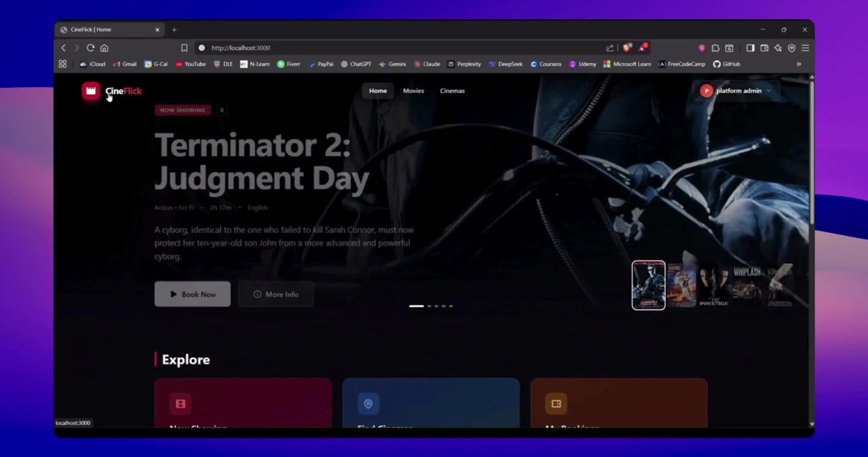Click the Book Now button
Viewport: 868px width, 457px height.
click(x=192, y=294)
